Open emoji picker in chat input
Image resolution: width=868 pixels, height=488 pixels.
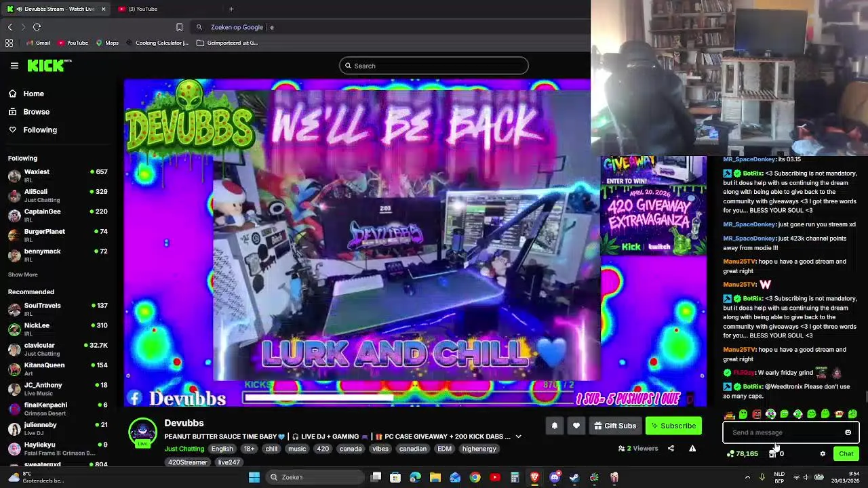coord(848,432)
